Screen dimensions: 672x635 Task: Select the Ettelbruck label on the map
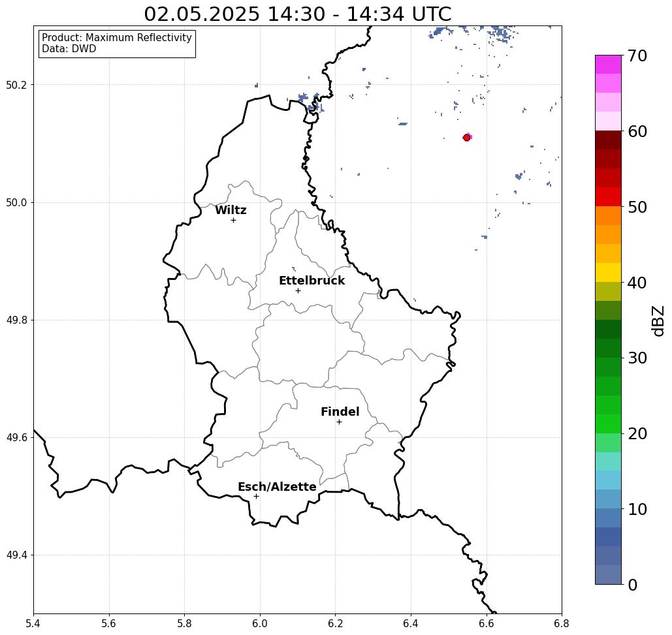pyautogui.click(x=312, y=281)
